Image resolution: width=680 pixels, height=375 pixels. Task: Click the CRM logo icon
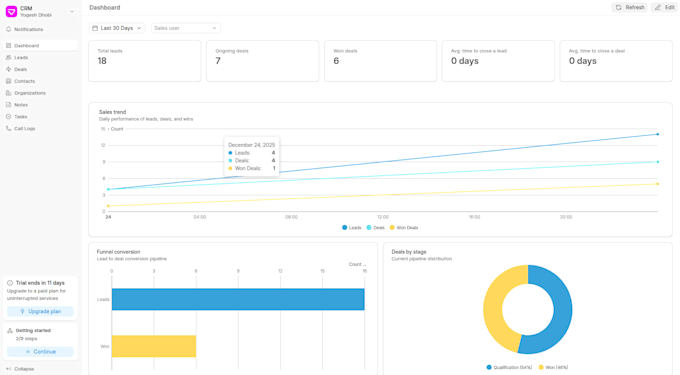coord(11,11)
